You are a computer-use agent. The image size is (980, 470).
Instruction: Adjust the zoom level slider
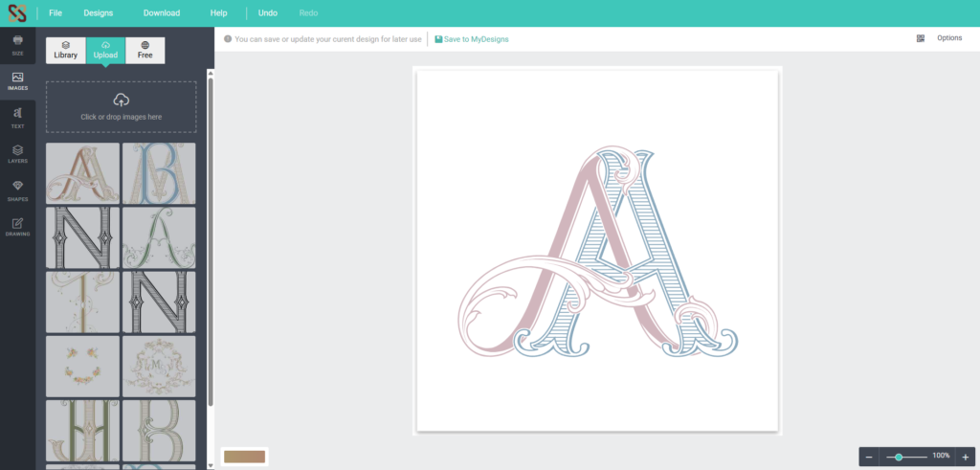(899, 457)
